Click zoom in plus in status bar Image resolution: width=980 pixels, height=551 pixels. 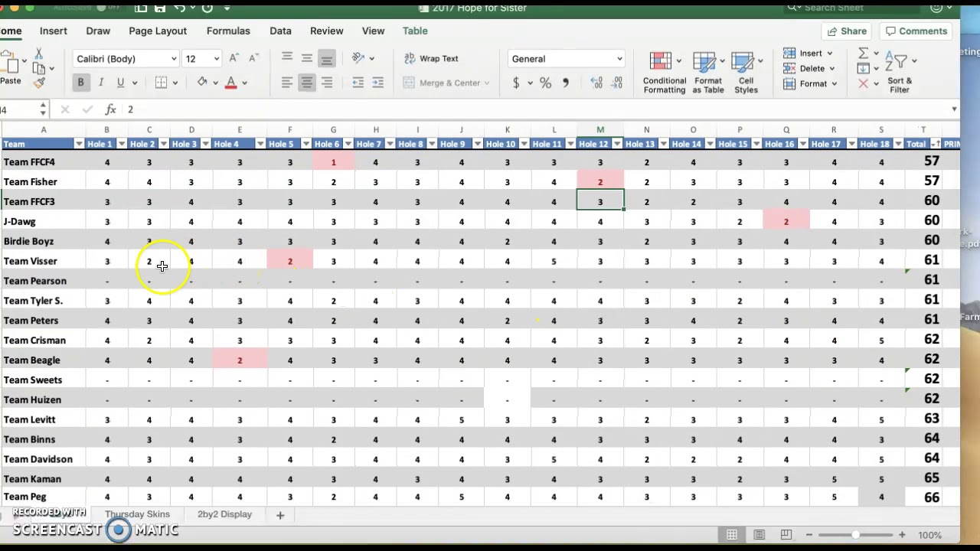pos(902,535)
